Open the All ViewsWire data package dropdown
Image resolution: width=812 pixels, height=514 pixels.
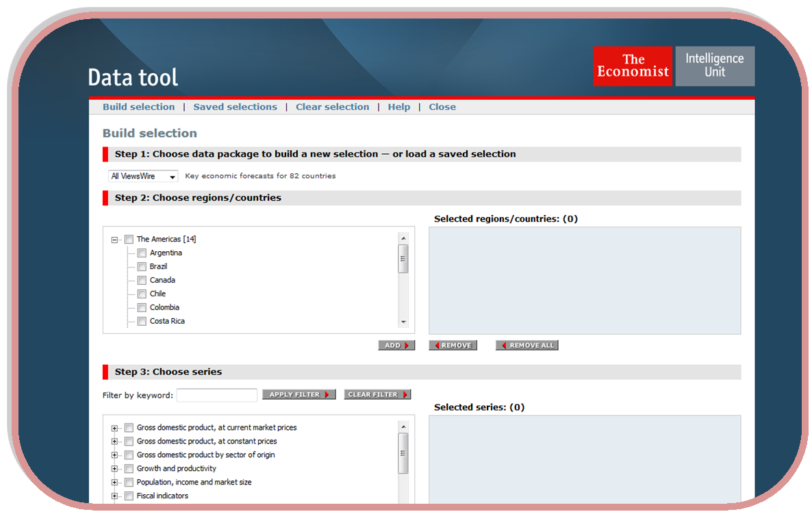tap(143, 177)
